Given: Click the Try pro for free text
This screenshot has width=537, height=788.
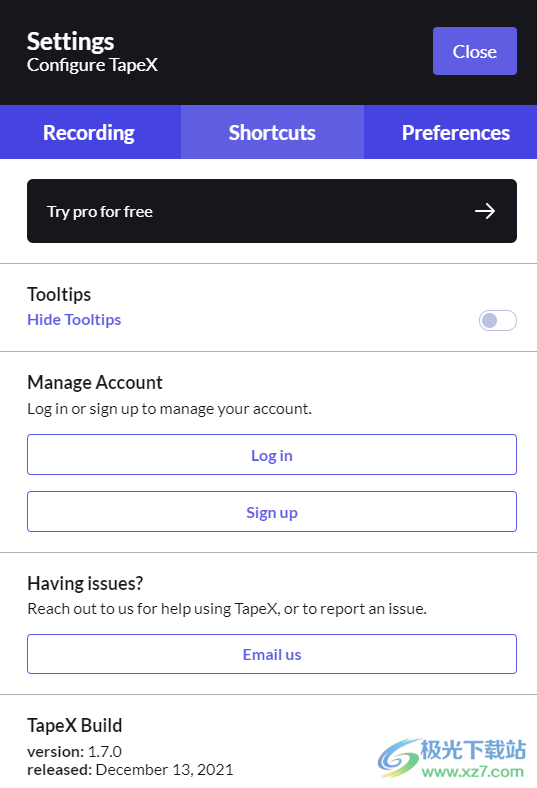Looking at the screenshot, I should point(100,212).
